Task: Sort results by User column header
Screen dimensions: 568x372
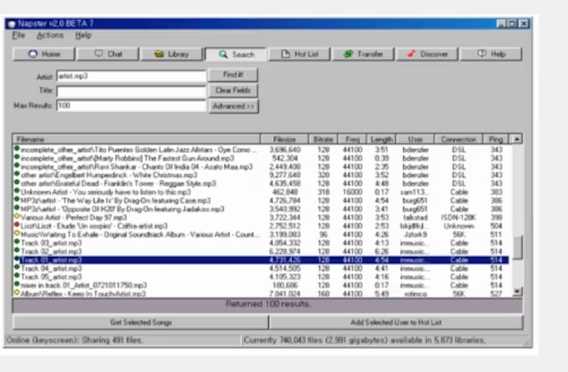Action: pos(415,139)
